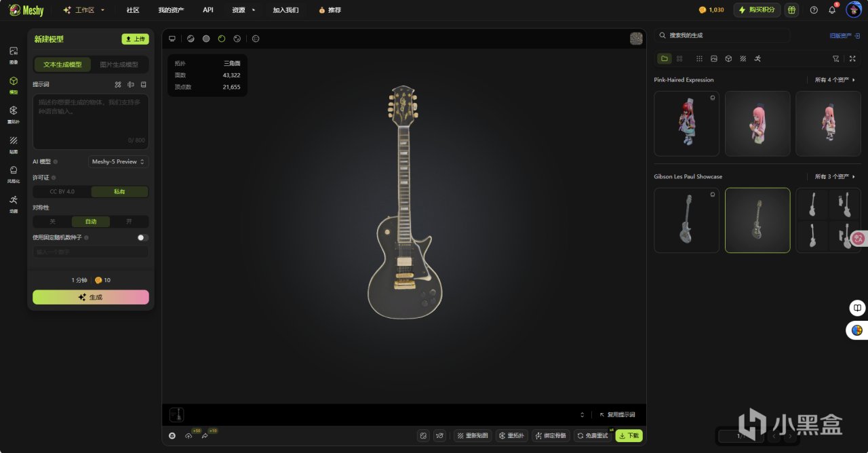Select the 私有 private license option

(119, 192)
